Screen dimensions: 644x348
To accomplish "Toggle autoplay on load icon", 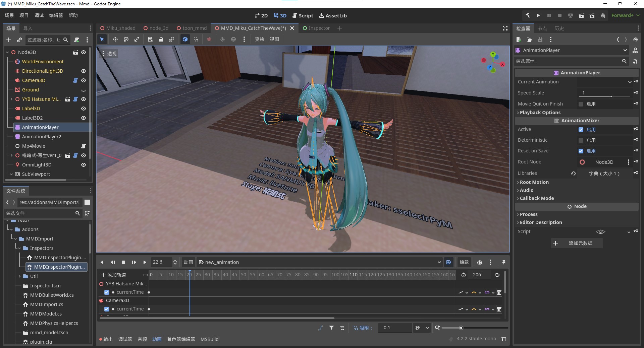I will point(448,262).
